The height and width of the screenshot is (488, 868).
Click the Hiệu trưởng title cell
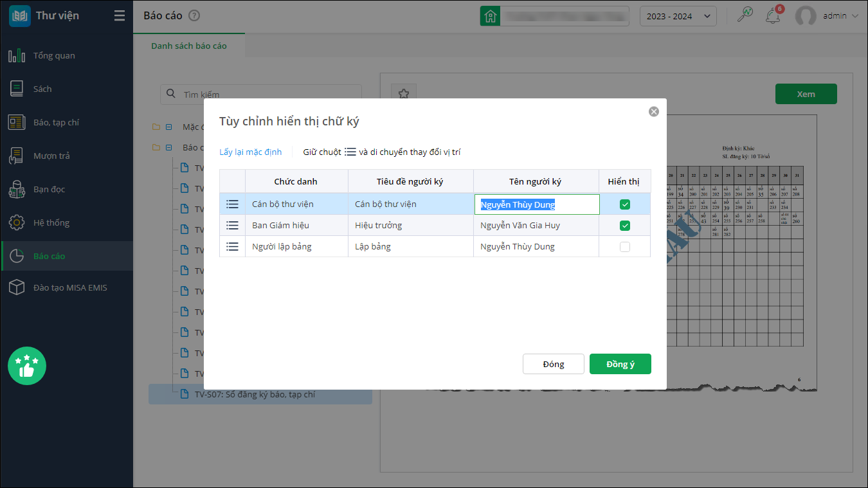tap(411, 226)
